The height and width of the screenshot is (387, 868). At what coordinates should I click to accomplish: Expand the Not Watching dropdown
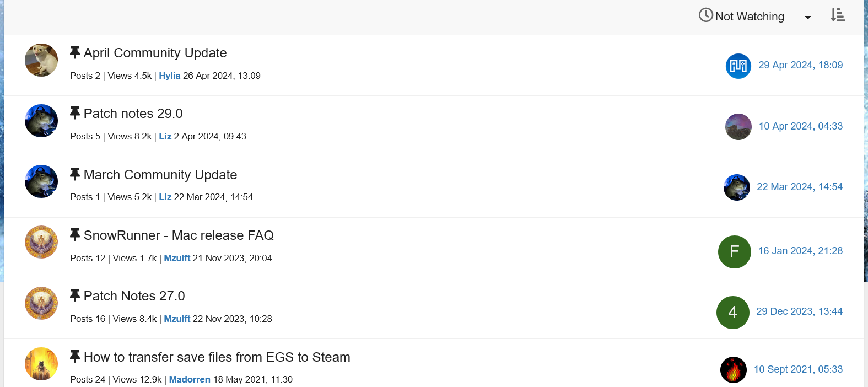coord(807,17)
